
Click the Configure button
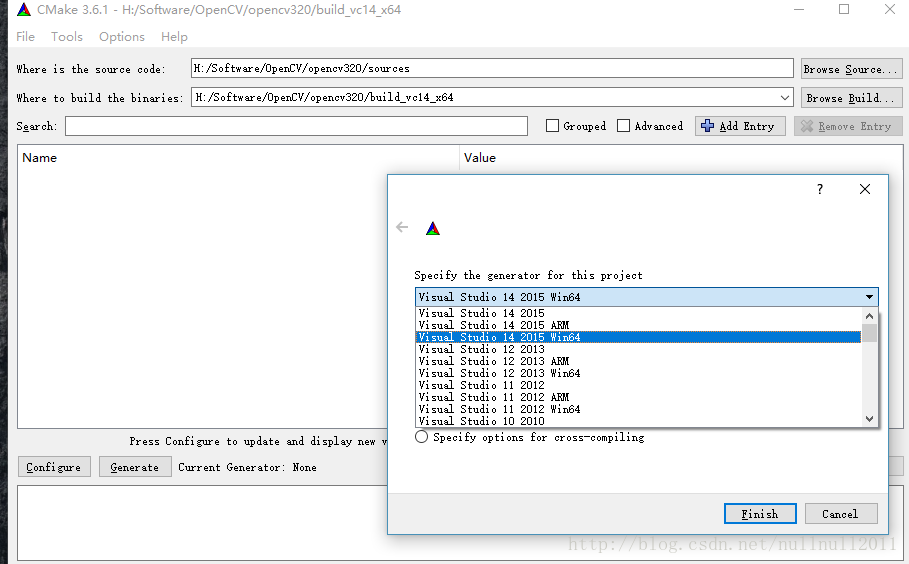[54, 467]
